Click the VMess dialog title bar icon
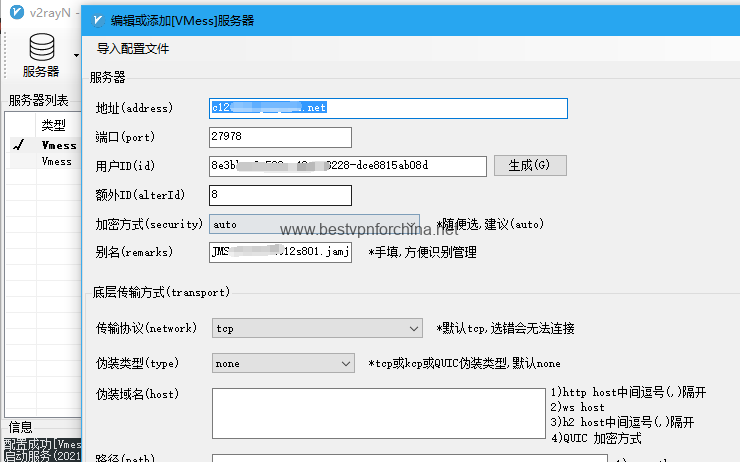Viewport: 740px width, 462px height. (x=98, y=20)
